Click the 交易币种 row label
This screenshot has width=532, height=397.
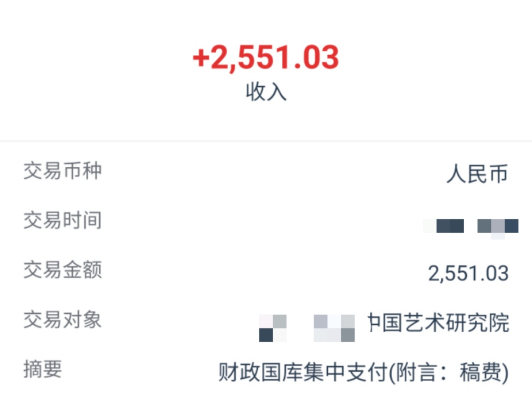coord(62,171)
